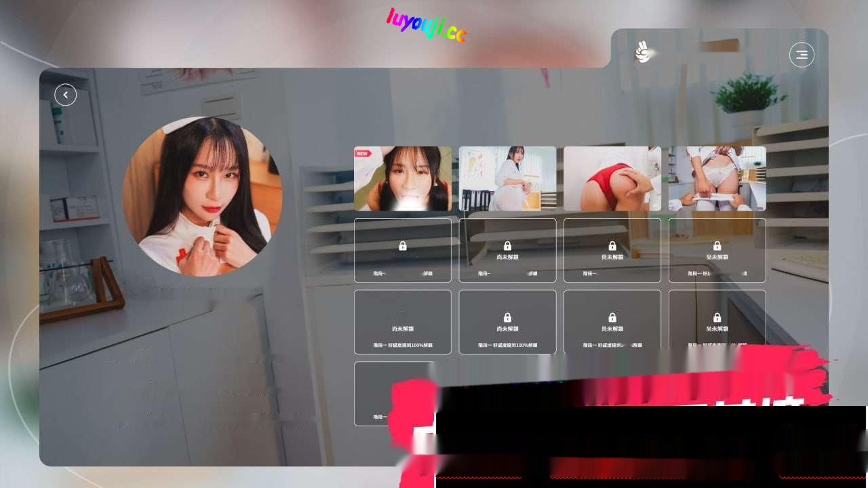
Task: Click the lock icon on the first locked tile
Action: click(402, 245)
